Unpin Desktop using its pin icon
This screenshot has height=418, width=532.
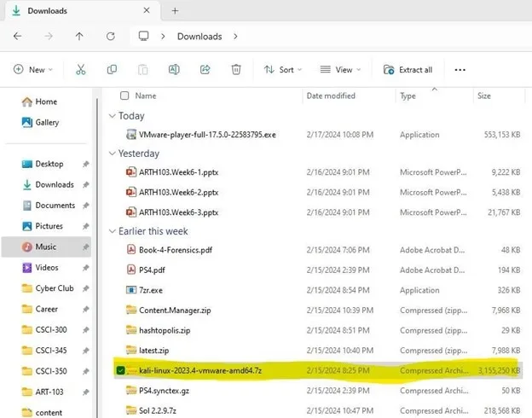pyautogui.click(x=86, y=164)
